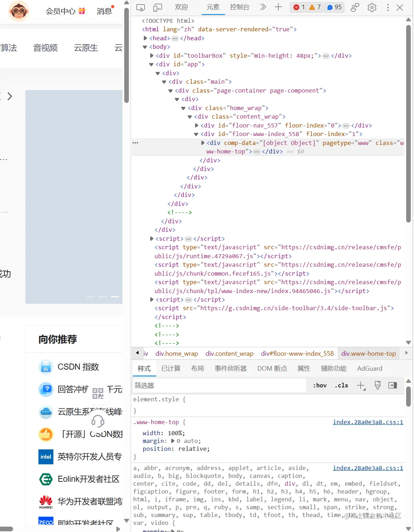Viewport: 414px width, 532px height.
Task: Collapse the body element node
Action: (145, 47)
